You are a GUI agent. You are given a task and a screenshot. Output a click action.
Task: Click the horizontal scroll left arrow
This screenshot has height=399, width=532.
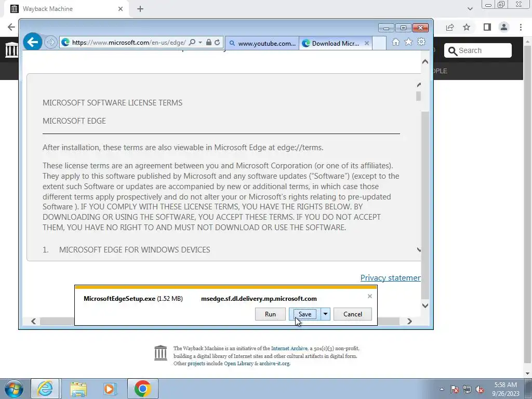pyautogui.click(x=33, y=321)
